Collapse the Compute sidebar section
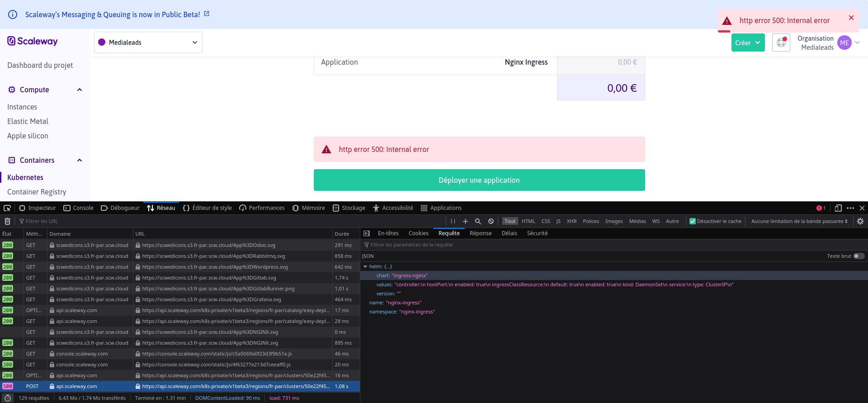 (80, 90)
